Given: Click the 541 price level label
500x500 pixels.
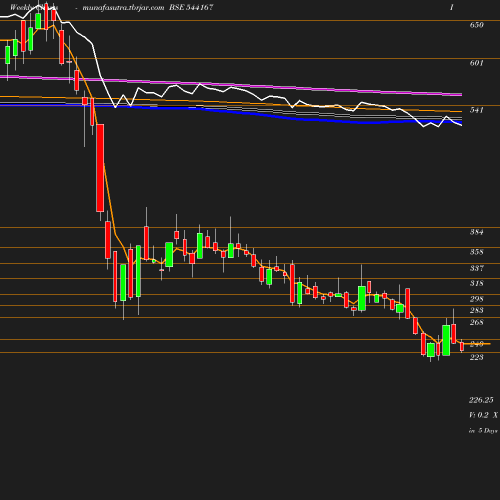Looking at the screenshot, I should tap(476, 110).
